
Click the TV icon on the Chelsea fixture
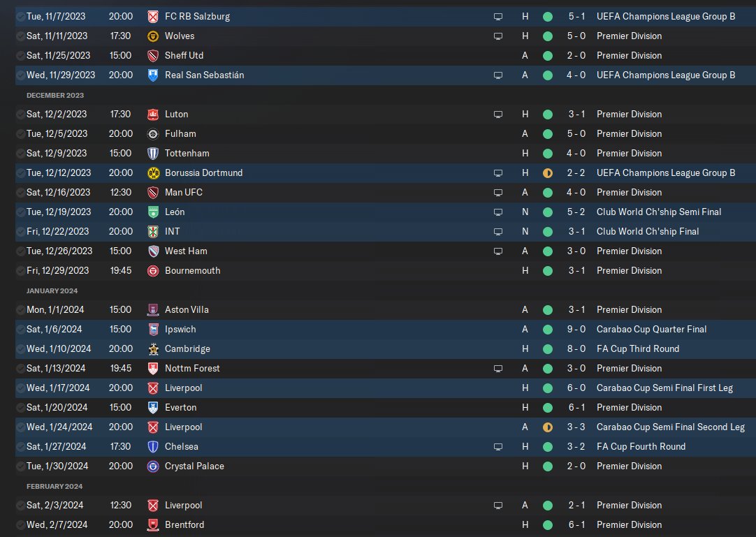[x=498, y=447]
